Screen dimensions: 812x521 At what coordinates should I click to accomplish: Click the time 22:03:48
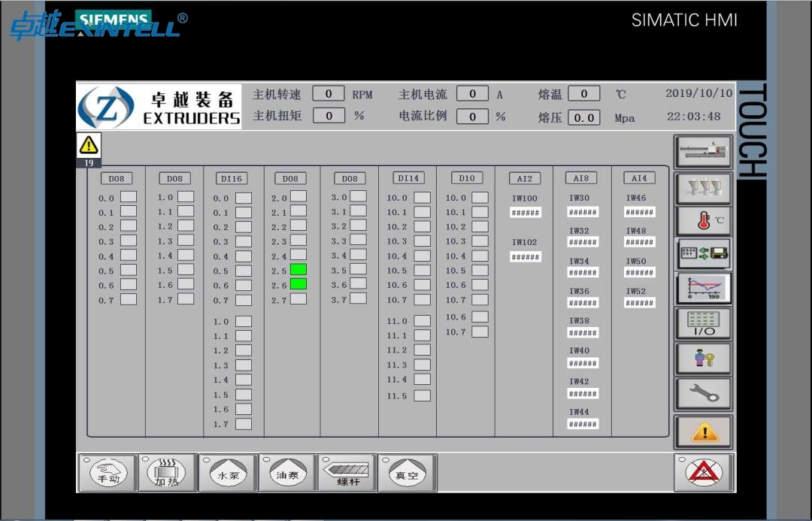[694, 117]
